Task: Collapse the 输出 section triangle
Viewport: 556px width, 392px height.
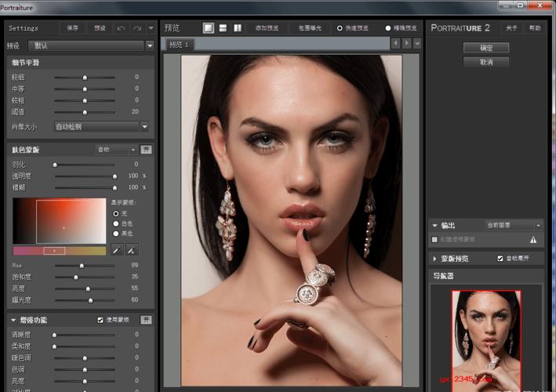Action: pos(434,225)
